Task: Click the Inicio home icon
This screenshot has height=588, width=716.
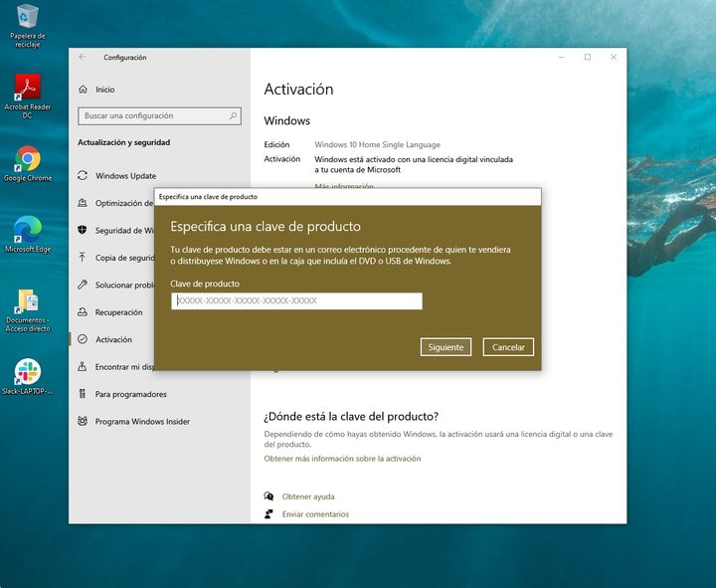Action: tap(83, 90)
